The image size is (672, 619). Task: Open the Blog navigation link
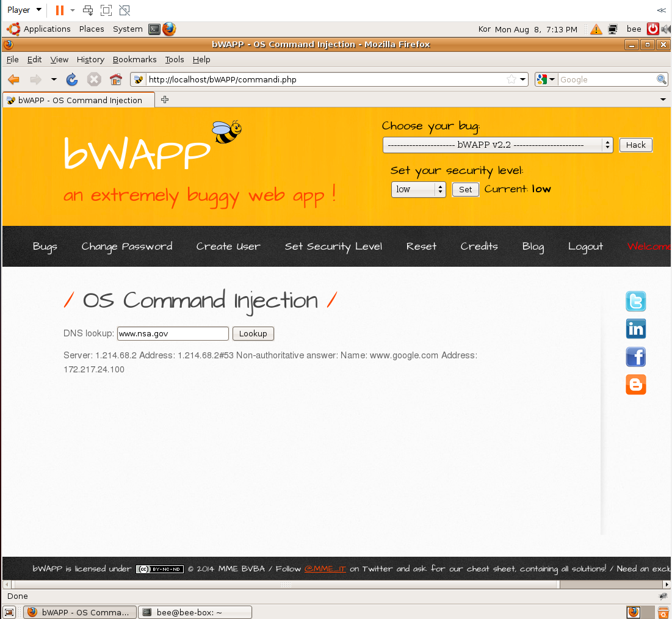(533, 247)
